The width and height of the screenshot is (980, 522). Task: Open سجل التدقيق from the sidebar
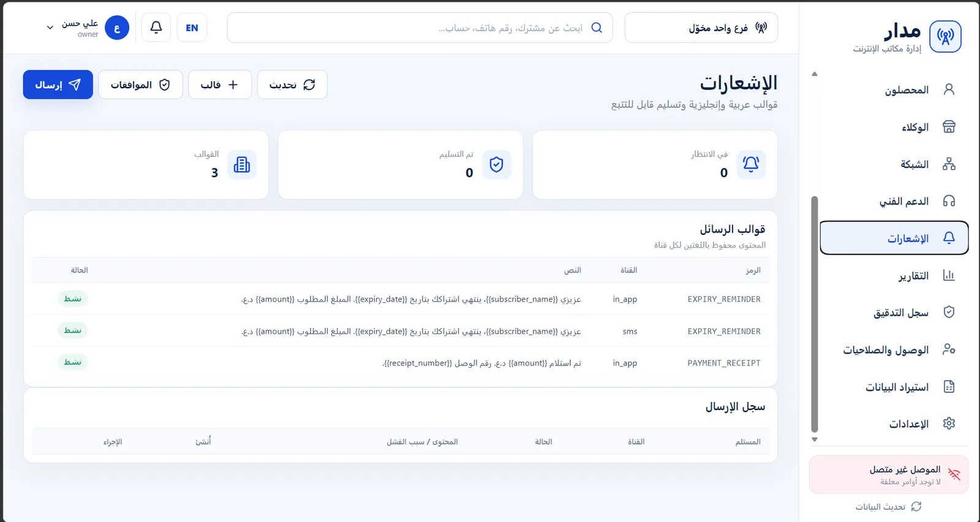click(x=894, y=313)
